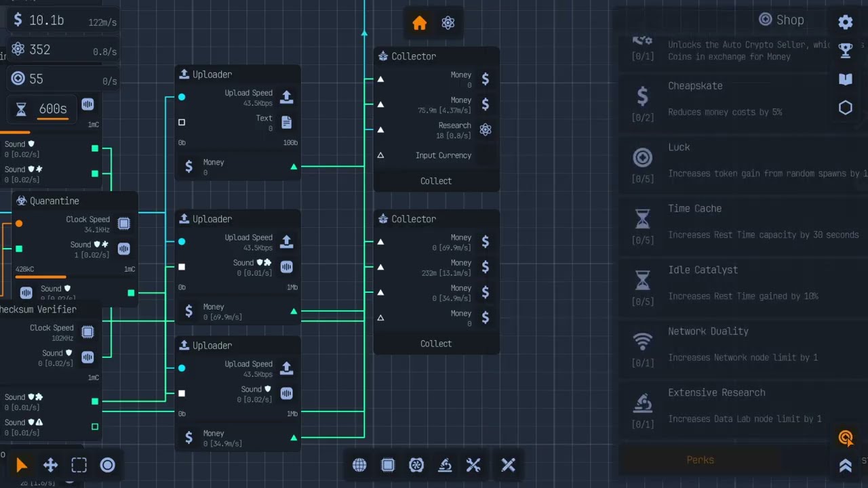Select the dashed rectangle selection tool
Viewport: 868px width, 488px height.
pyautogui.click(x=79, y=465)
